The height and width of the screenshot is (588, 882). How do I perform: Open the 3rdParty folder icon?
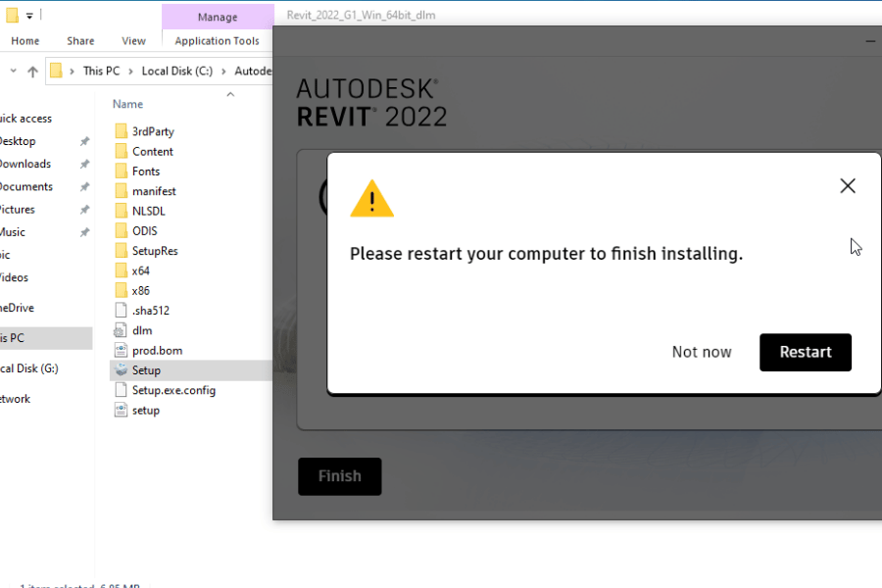(121, 131)
